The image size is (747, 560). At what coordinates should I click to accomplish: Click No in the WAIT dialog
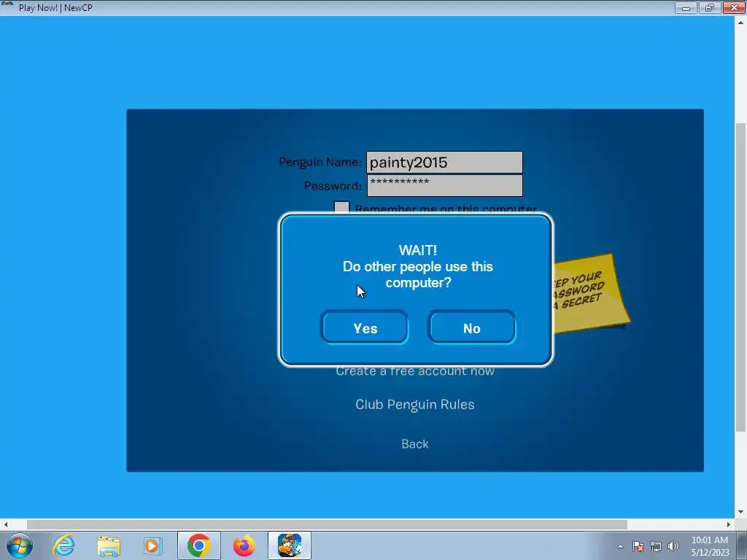pos(472,327)
